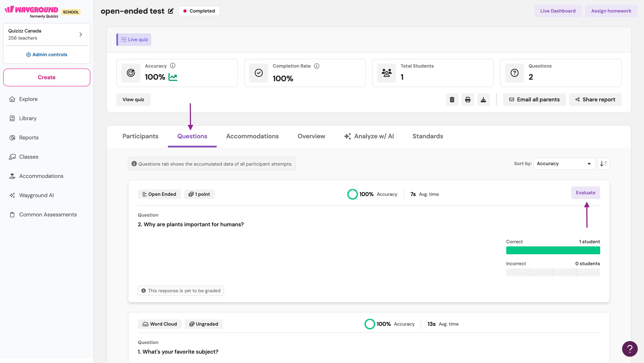Click the Accuracy info icon
Viewport: 644px width, 363px height.
172,66
